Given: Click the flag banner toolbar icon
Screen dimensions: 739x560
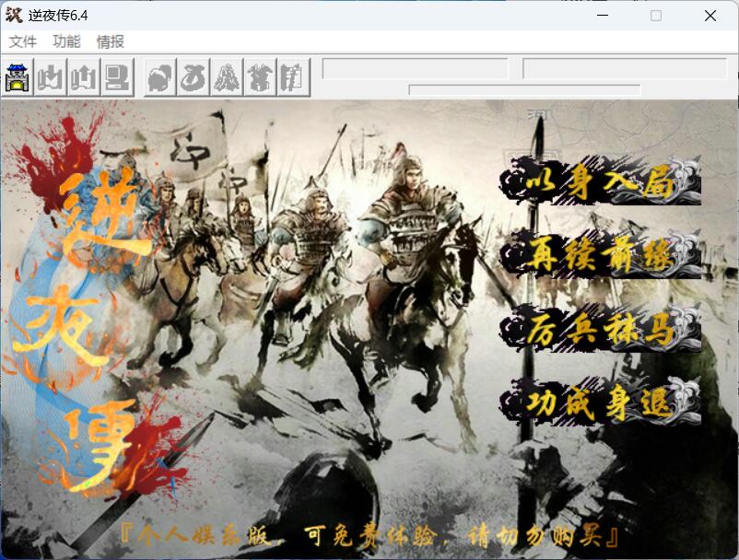Looking at the screenshot, I should pos(293,77).
